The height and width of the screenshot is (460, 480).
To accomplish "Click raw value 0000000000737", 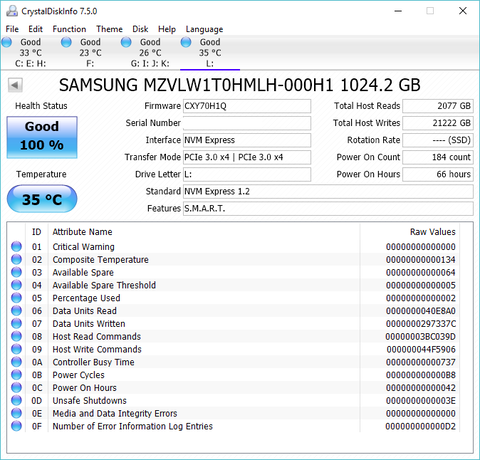I will tap(421, 362).
